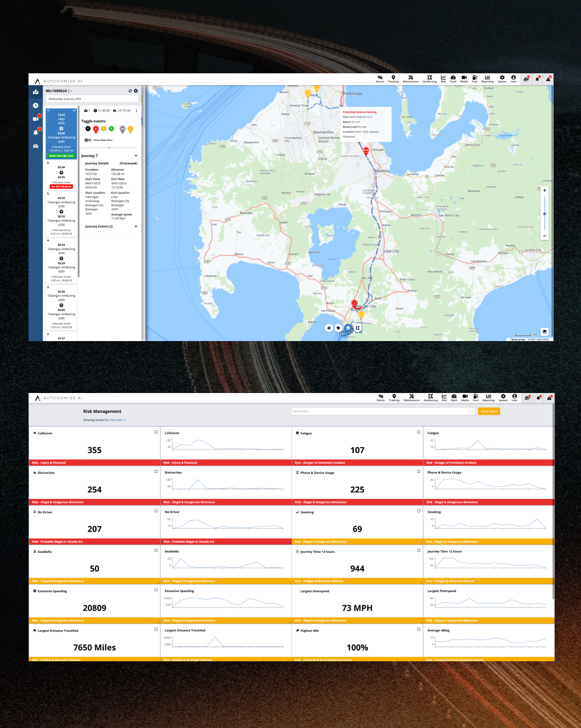This screenshot has height=728, width=581.
Task: Open Fuel in the Risk Management window nav
Action: [x=476, y=398]
